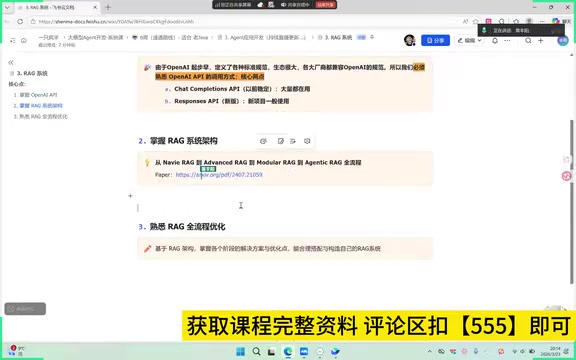Click the plus block insert handle
576x360 pixels.
coord(130,196)
